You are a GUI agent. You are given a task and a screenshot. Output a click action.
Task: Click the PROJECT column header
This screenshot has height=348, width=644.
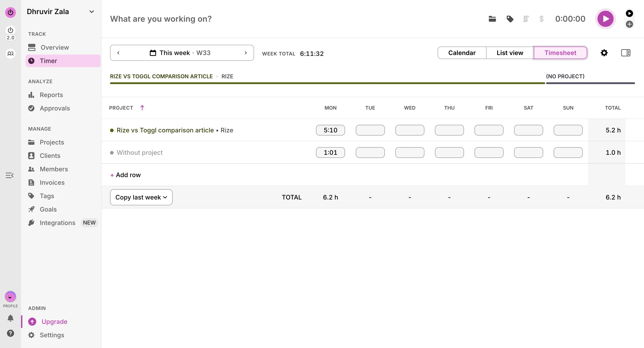121,108
